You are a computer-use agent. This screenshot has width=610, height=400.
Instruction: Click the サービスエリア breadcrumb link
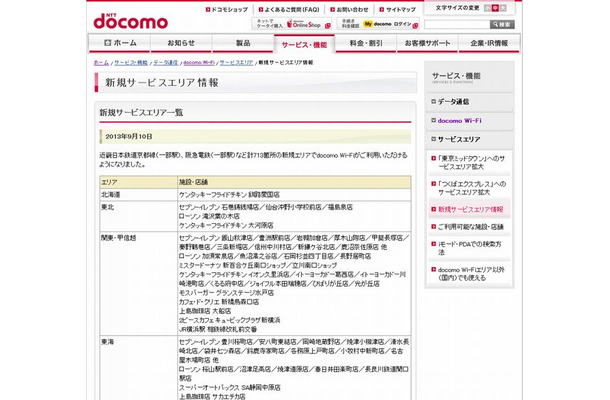point(237,63)
